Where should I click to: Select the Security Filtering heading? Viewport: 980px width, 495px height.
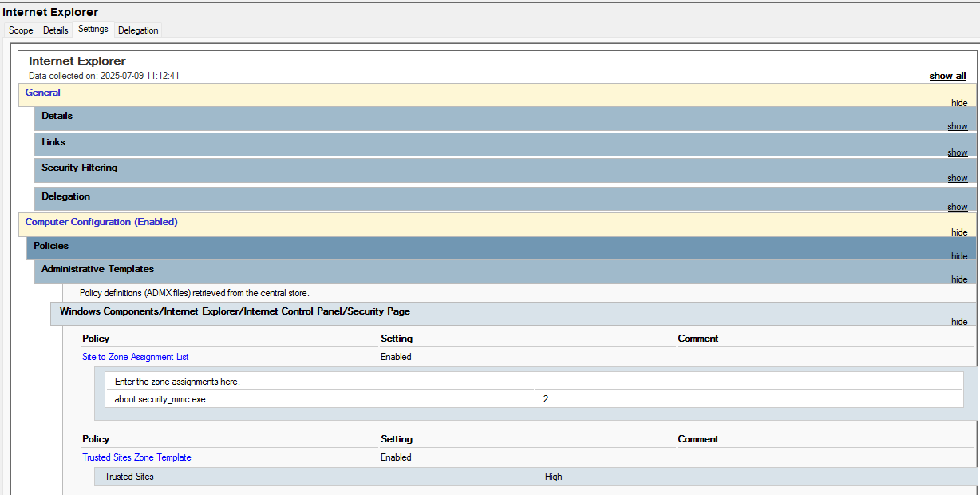click(x=80, y=168)
